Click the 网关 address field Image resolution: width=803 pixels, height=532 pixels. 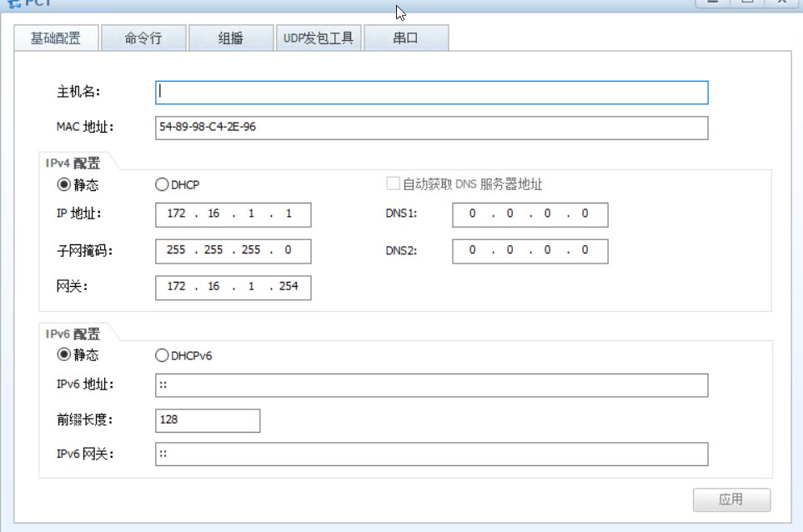point(233,288)
